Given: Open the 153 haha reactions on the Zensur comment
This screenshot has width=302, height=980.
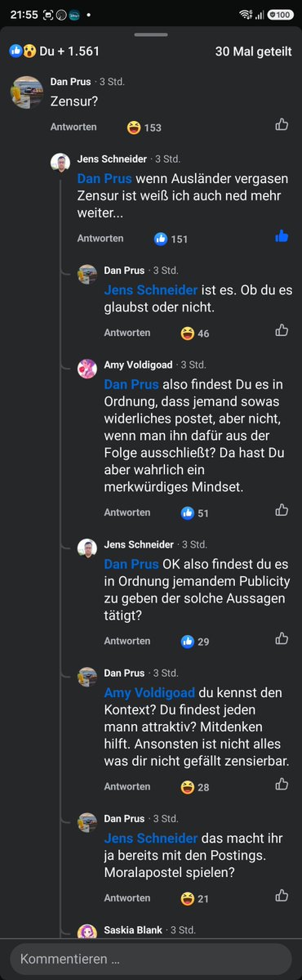Looking at the screenshot, I should (x=144, y=128).
